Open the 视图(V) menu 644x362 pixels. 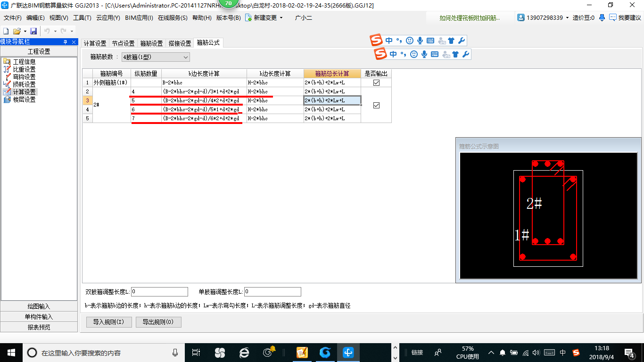(x=58, y=18)
